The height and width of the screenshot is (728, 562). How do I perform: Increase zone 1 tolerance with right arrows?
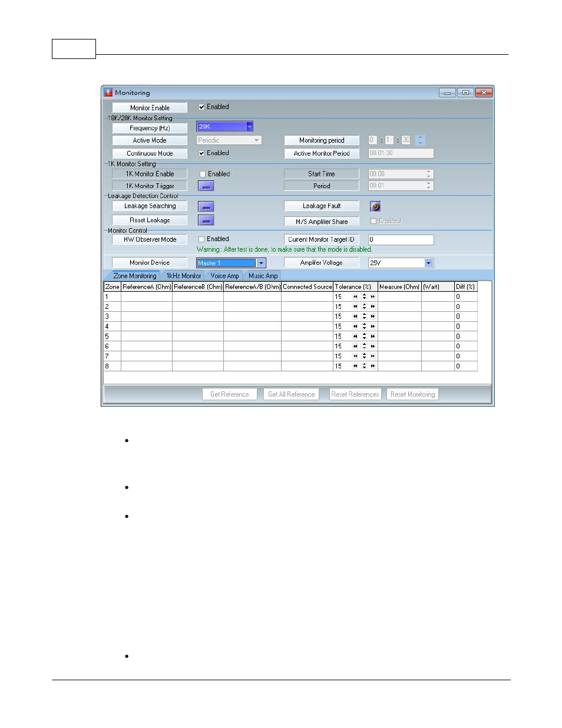pos(373,297)
